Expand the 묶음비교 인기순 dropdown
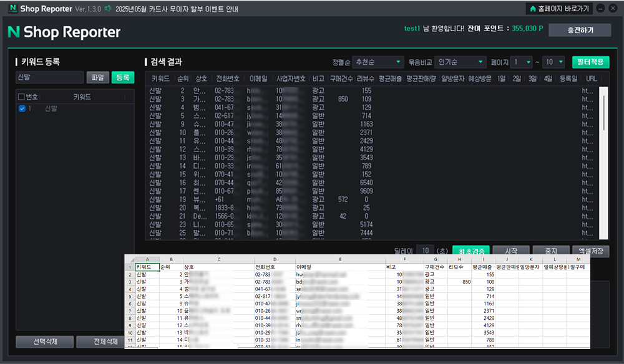Screen dimensions: 624x364 (x=460, y=62)
